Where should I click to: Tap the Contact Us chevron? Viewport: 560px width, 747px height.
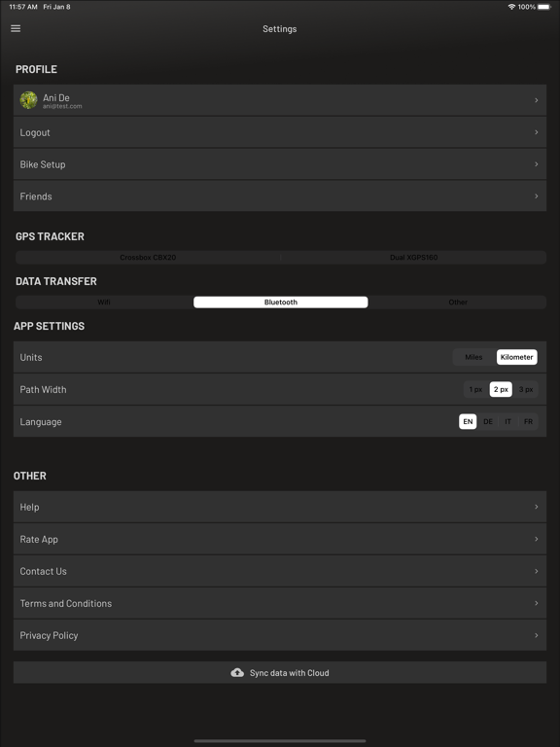tap(537, 571)
